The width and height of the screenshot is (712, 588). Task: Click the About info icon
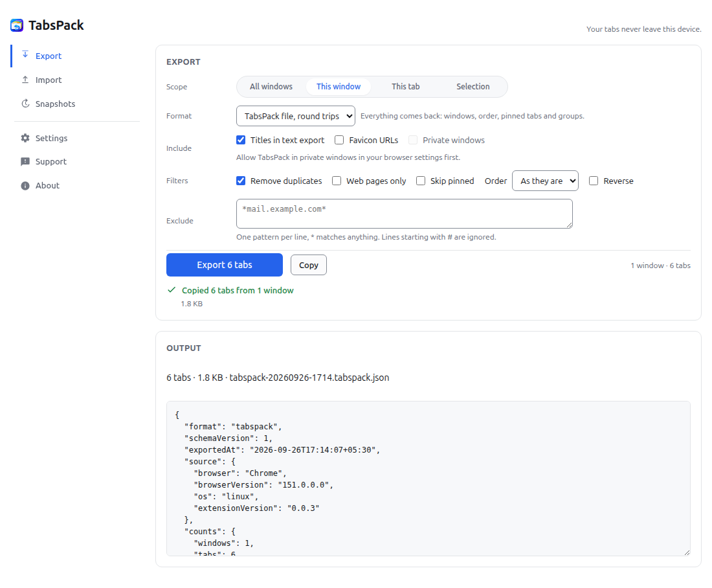tap(25, 185)
